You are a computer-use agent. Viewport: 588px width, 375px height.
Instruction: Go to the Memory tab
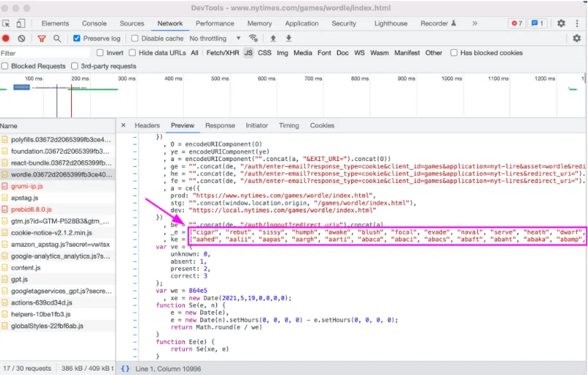click(x=260, y=23)
